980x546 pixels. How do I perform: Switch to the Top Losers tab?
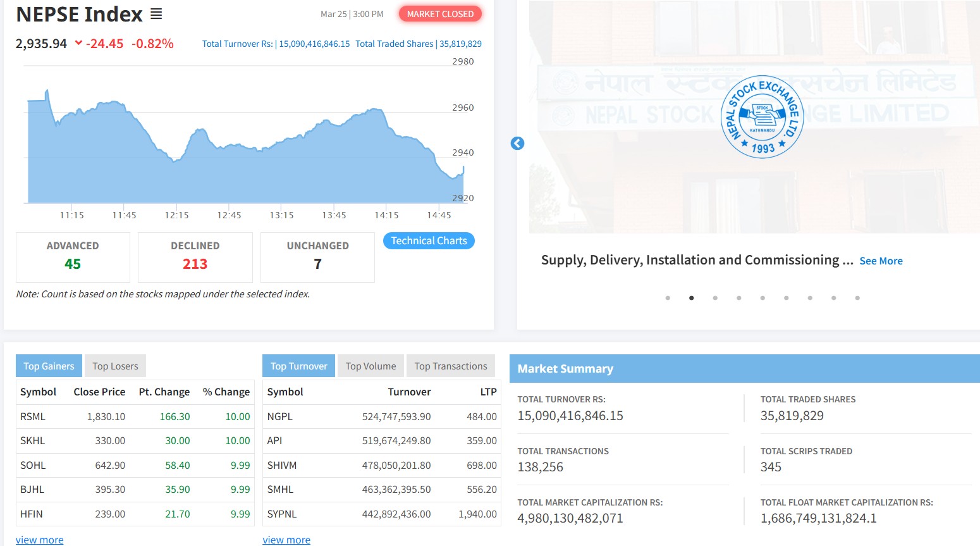pos(115,366)
